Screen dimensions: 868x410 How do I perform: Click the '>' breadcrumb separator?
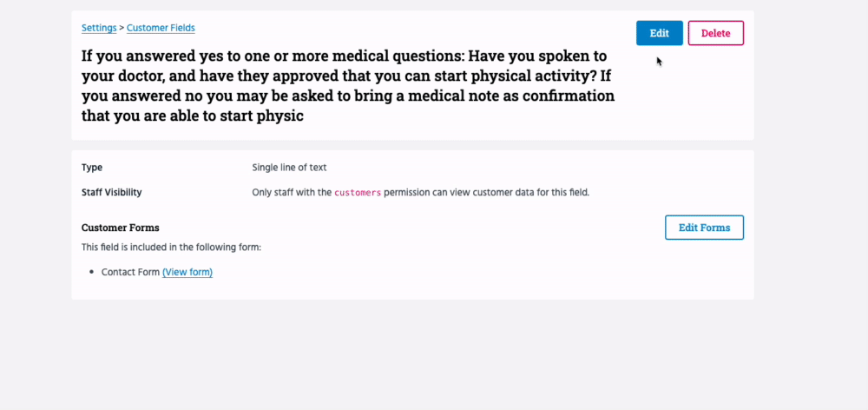122,28
